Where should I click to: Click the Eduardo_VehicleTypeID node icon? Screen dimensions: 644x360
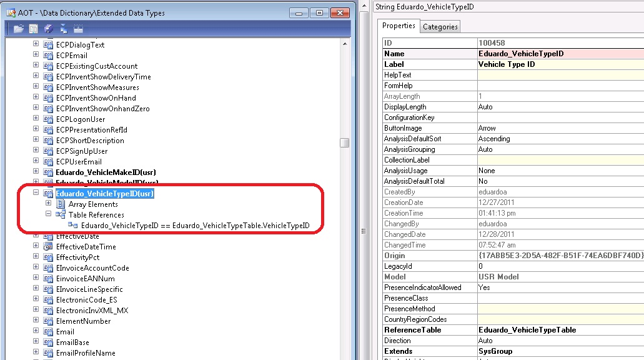(48, 194)
